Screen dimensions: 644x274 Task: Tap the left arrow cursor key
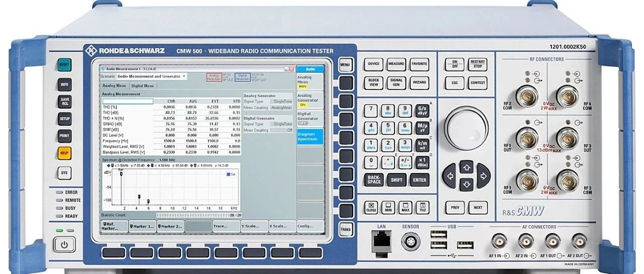pyautogui.click(x=449, y=175)
